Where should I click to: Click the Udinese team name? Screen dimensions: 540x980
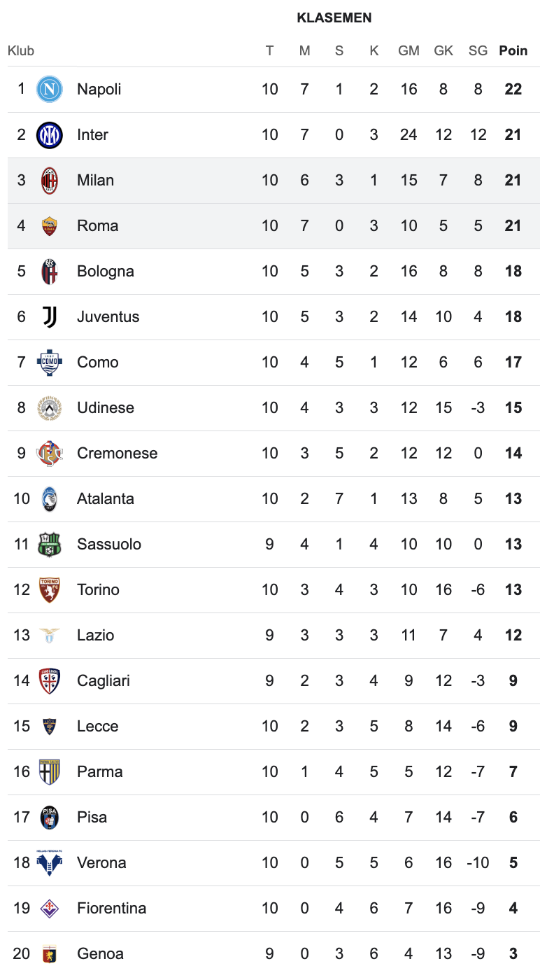click(106, 407)
